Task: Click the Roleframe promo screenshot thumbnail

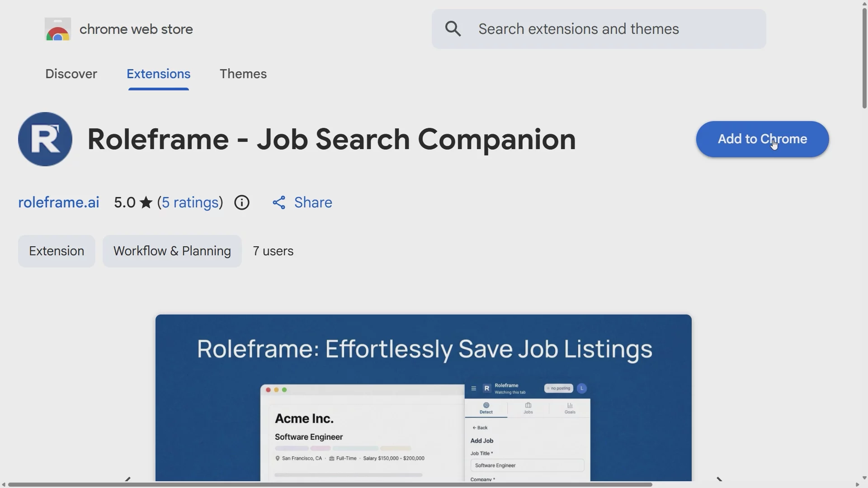Action: click(x=423, y=398)
